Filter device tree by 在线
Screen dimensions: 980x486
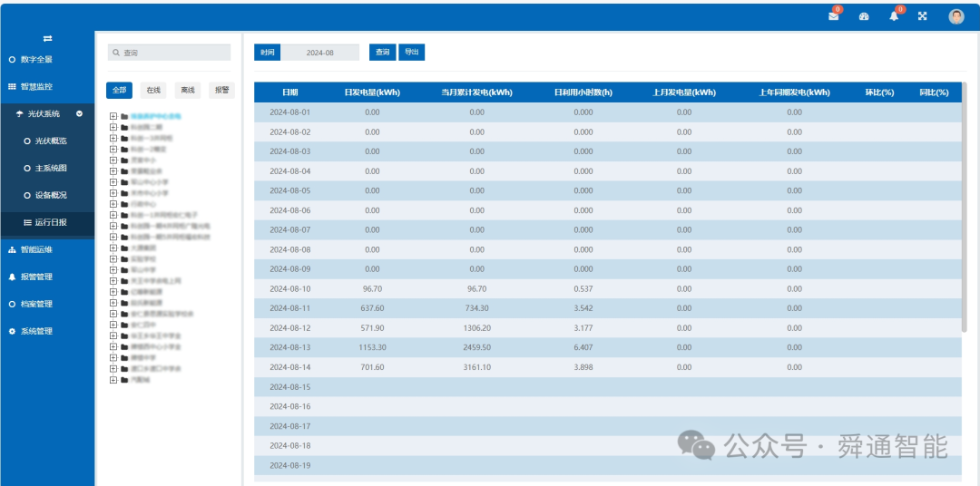(x=153, y=91)
